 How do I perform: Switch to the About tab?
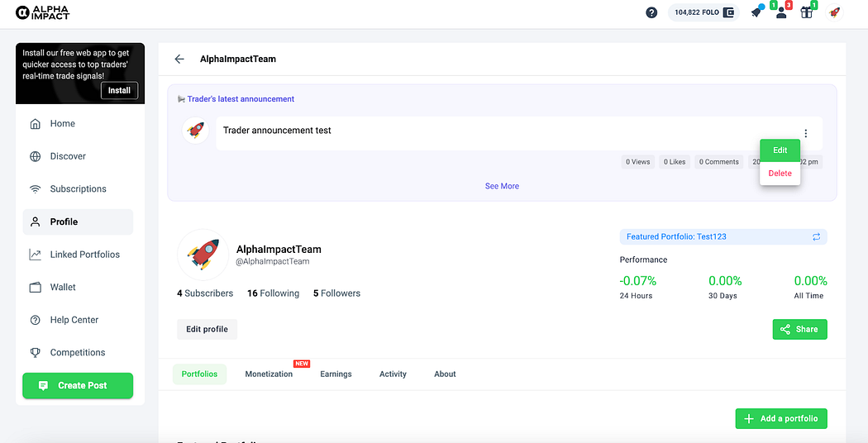(445, 374)
